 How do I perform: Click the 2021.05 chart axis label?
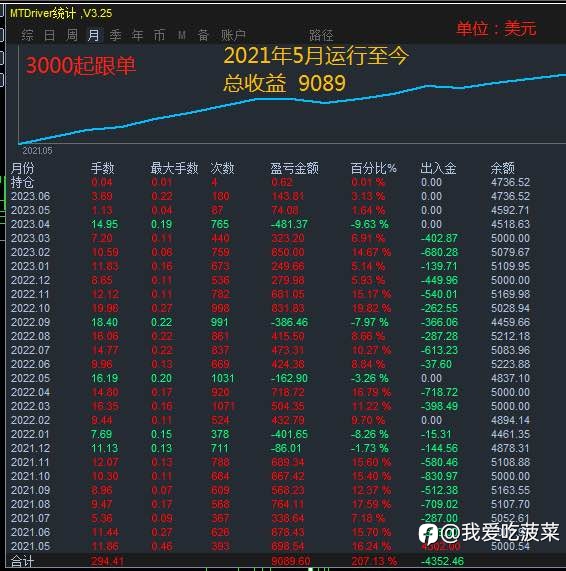pos(37,151)
